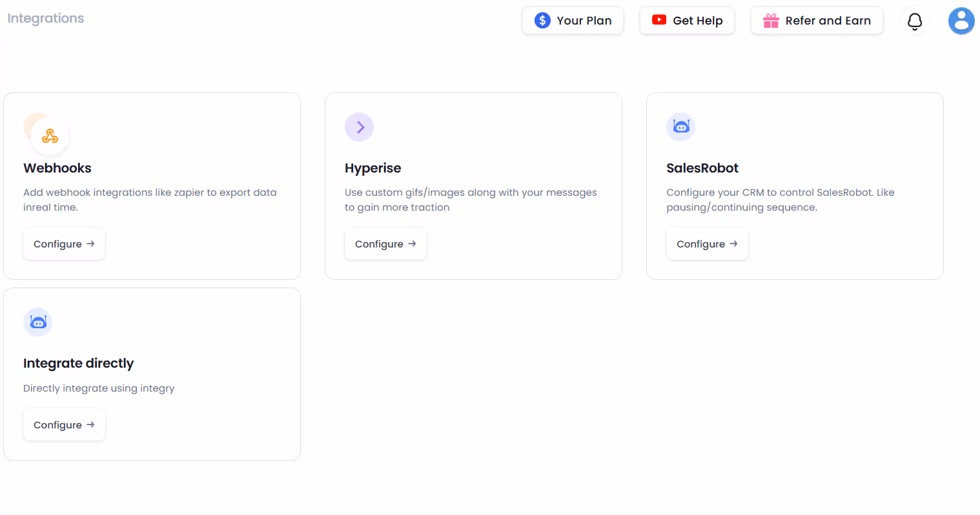Image resolution: width=980 pixels, height=515 pixels.
Task: Open the notification bell
Action: [x=914, y=21]
